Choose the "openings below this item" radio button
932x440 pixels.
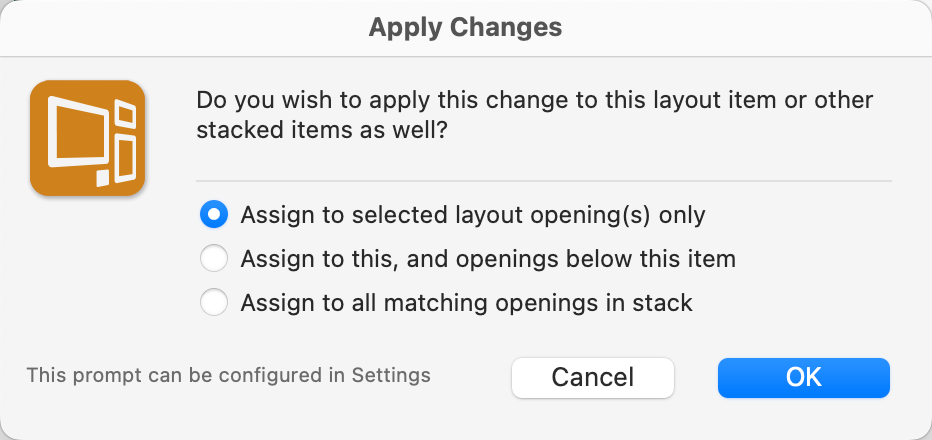213,259
